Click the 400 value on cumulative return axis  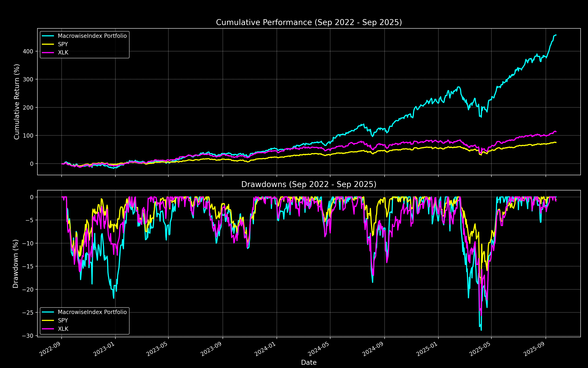pos(28,51)
